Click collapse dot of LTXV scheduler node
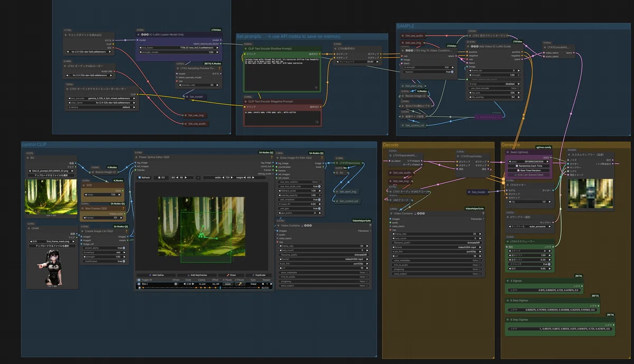Screen dimensions: 634x364 tap(507, 241)
